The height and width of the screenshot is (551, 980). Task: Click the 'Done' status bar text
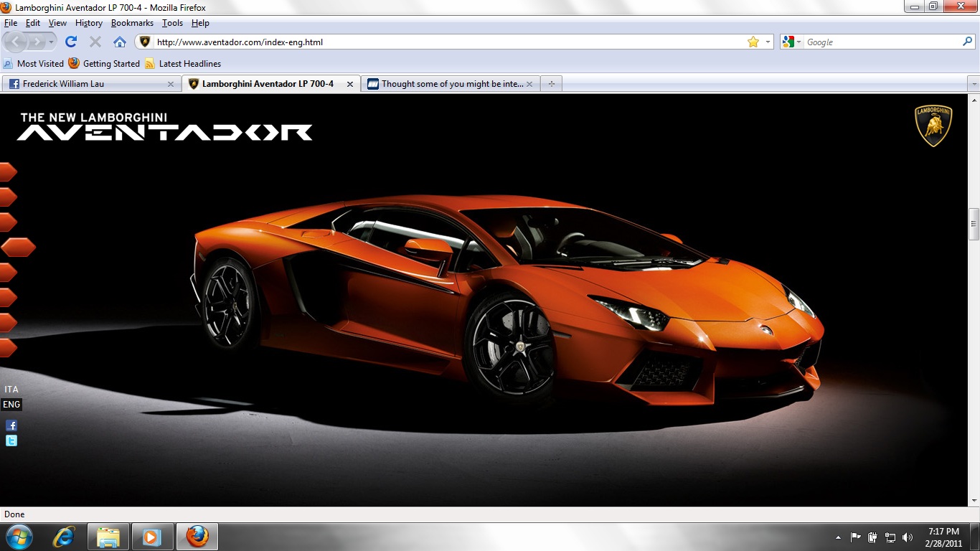pos(14,514)
